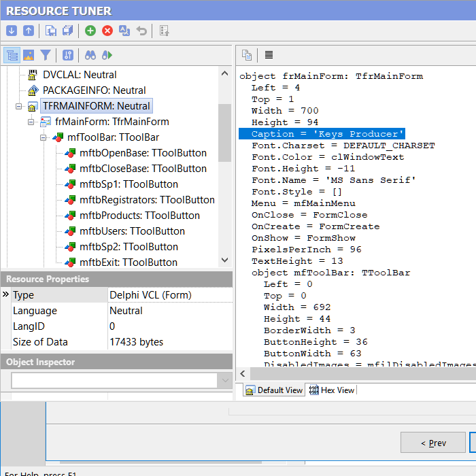476x476 pixels.
Task: Collapse the mfToolBar tree node
Action: [x=44, y=138]
